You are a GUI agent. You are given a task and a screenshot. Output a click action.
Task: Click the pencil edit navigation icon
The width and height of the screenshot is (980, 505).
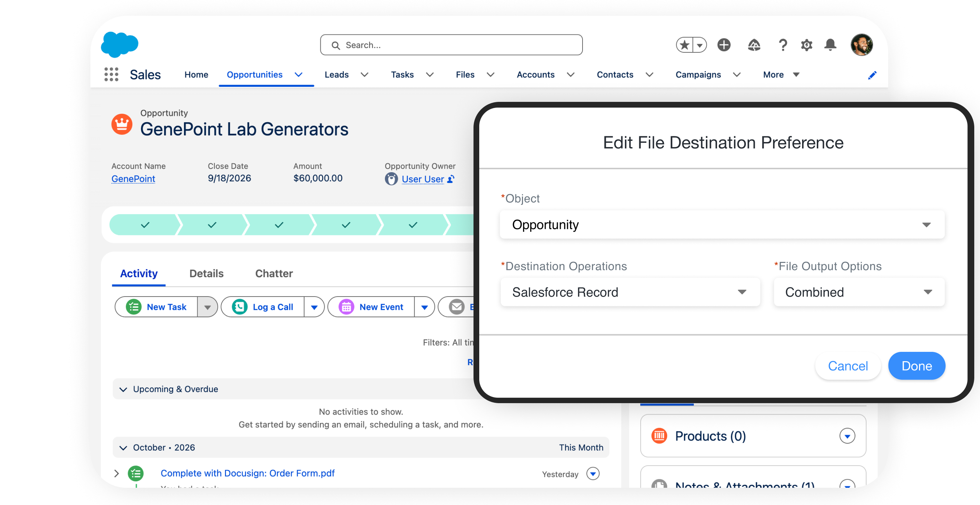(872, 75)
